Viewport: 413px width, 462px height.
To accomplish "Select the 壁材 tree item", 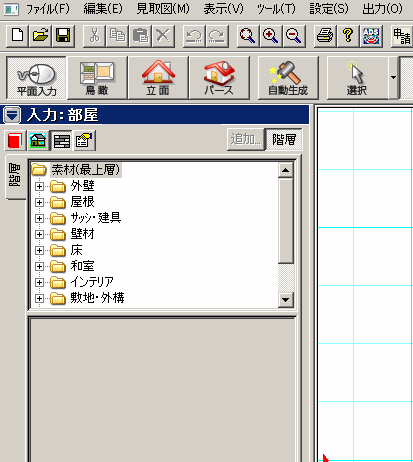I will pos(83,234).
